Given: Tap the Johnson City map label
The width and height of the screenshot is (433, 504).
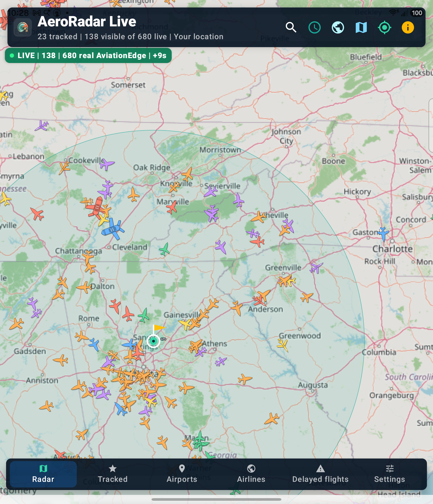Looking at the screenshot, I should (286, 136).
